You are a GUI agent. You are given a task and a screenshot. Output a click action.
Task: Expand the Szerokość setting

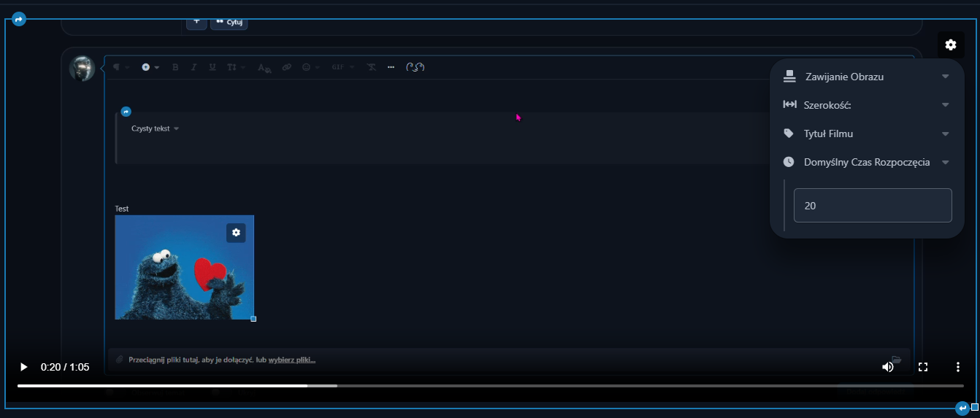[866, 105]
